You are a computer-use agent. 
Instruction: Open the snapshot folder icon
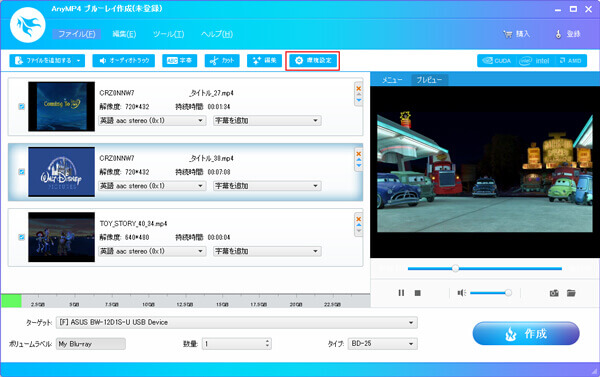[x=571, y=293]
